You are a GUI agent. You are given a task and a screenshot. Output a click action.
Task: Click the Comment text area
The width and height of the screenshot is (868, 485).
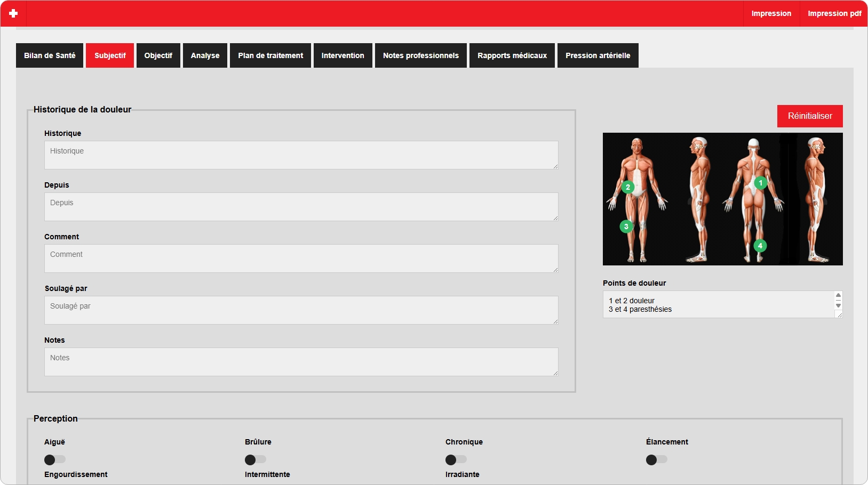(x=301, y=258)
